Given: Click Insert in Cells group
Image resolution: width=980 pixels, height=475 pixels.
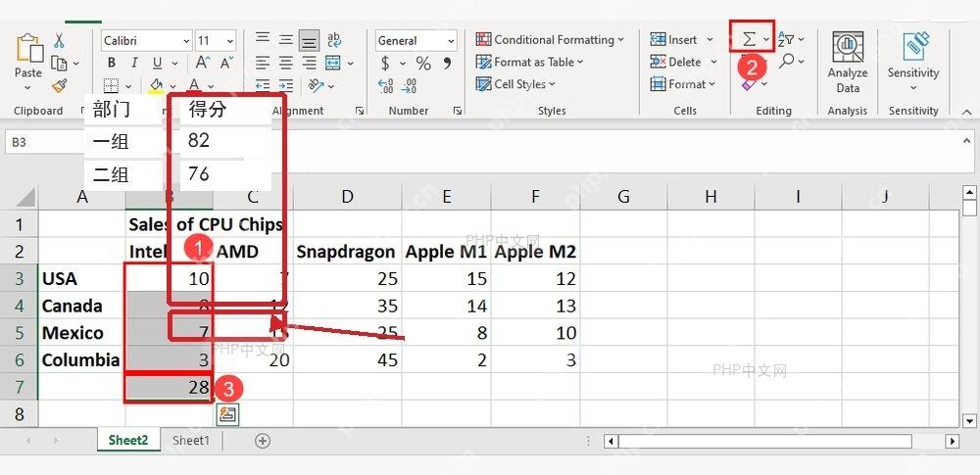Looking at the screenshot, I should point(681,40).
